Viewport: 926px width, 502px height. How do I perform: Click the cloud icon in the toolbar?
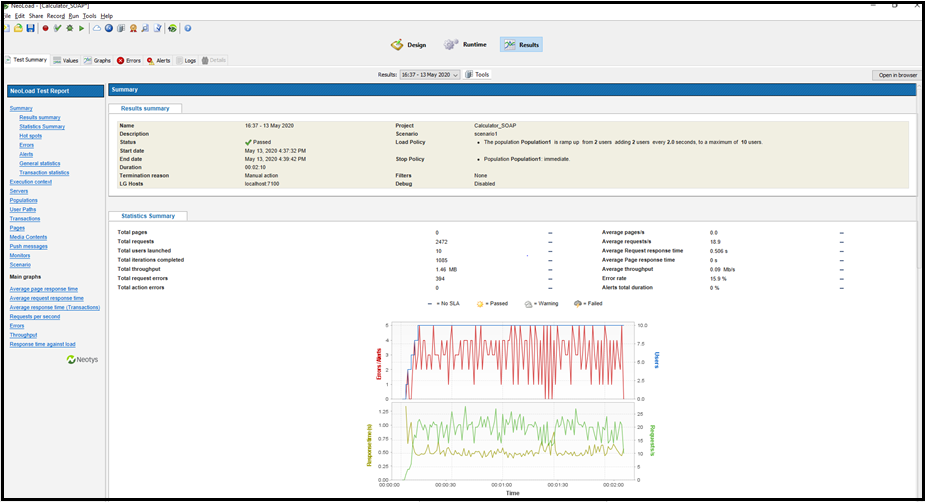96,28
